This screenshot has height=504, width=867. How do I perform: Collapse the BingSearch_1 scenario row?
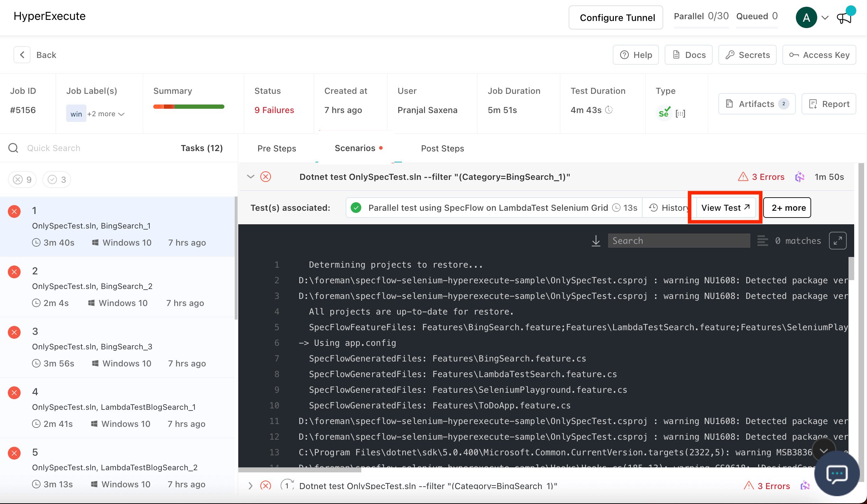(251, 177)
